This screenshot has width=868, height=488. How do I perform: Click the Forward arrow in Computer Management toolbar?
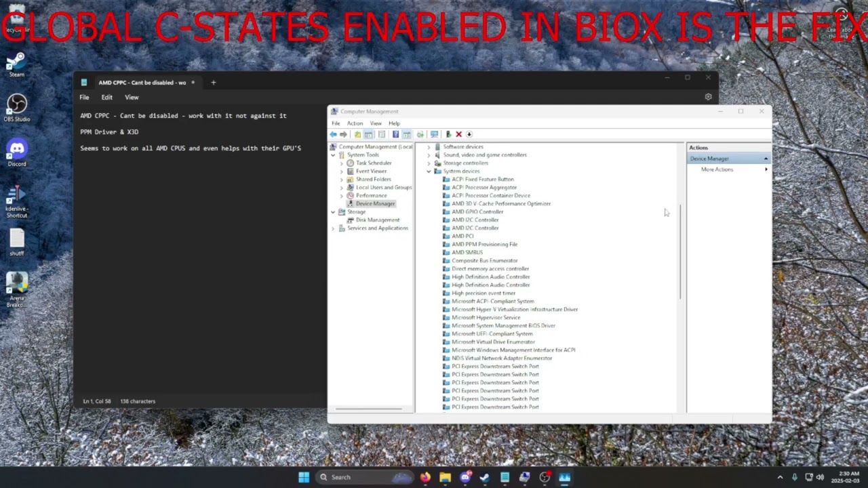coord(343,134)
